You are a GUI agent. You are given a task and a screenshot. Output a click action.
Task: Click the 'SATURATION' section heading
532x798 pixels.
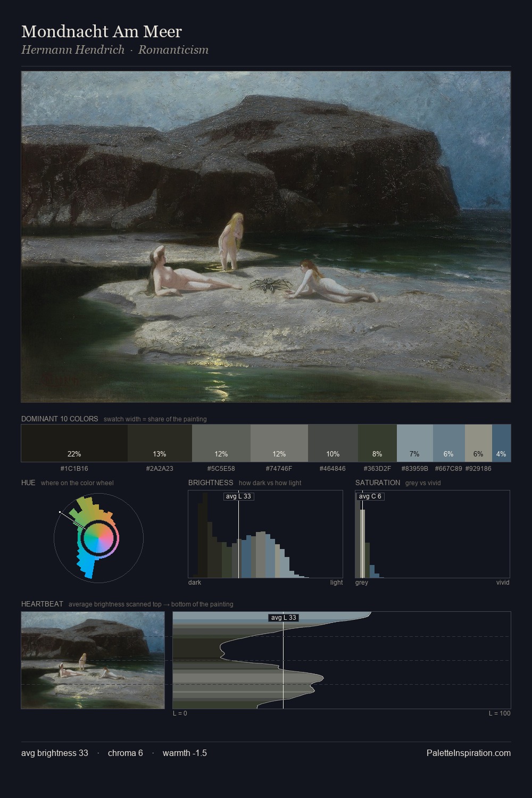[378, 483]
